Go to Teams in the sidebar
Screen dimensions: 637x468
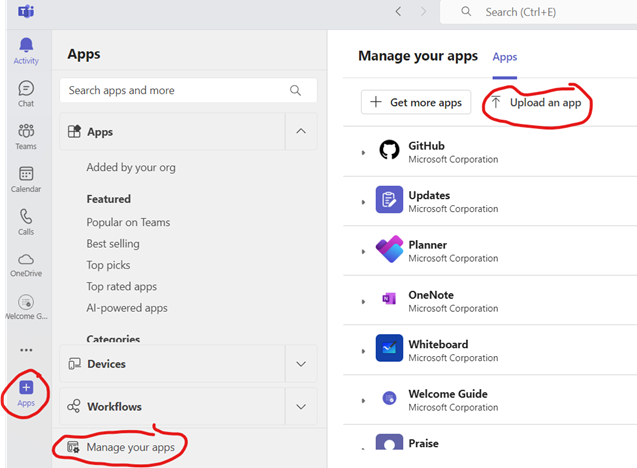(26, 136)
